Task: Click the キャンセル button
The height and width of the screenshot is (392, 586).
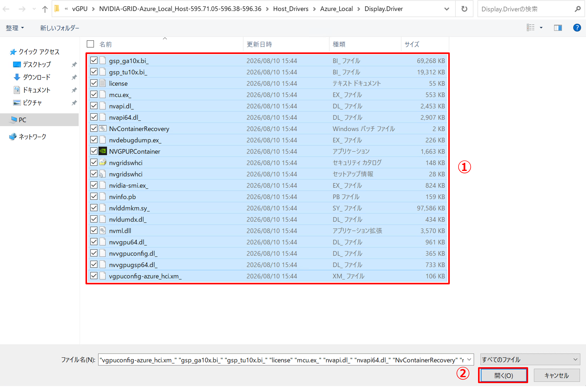Action: coord(557,375)
